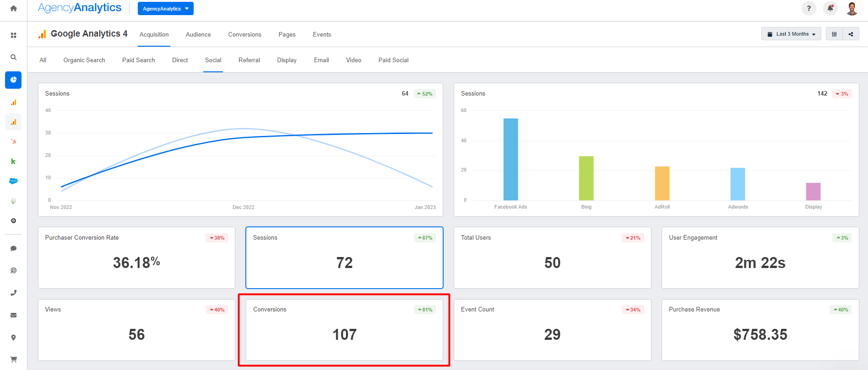Screen dimensions: 868x370
Task: Click the HubSpot integration icon
Action: click(x=13, y=141)
